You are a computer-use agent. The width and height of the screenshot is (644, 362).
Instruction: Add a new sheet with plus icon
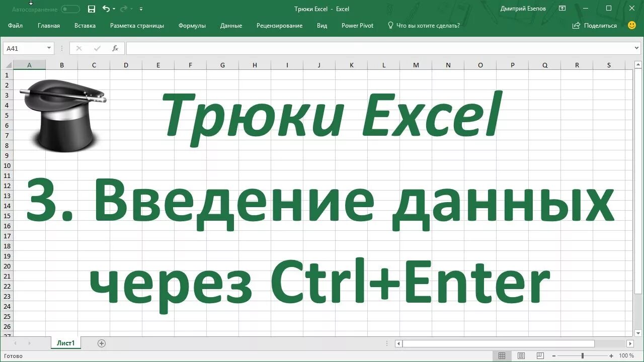tap(102, 343)
